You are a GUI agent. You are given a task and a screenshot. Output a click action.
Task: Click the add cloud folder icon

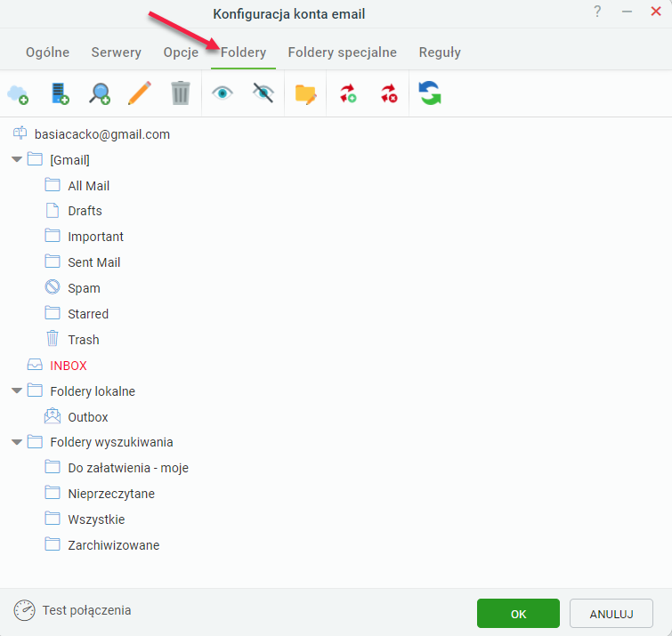coord(18,94)
